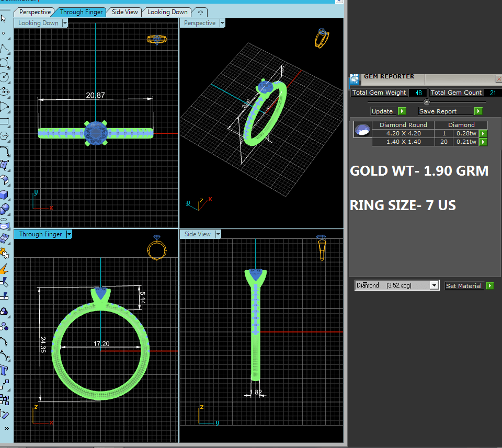Click the Save Report button
The height and width of the screenshot is (448, 502).
pos(438,111)
